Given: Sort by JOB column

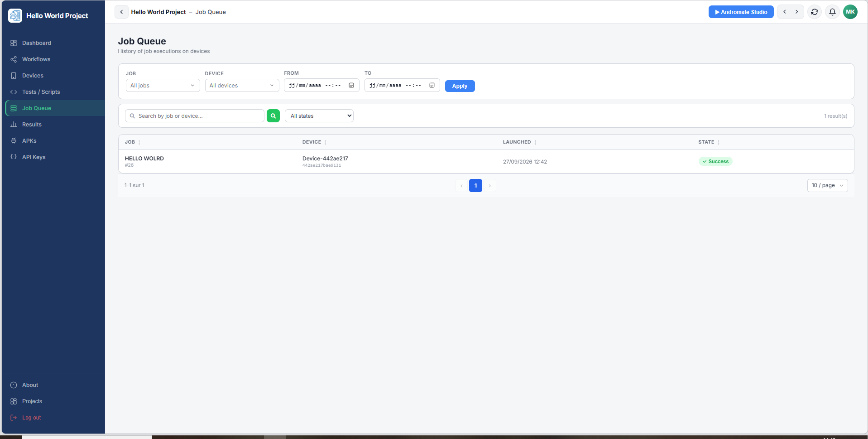Looking at the screenshot, I should pyautogui.click(x=133, y=142).
